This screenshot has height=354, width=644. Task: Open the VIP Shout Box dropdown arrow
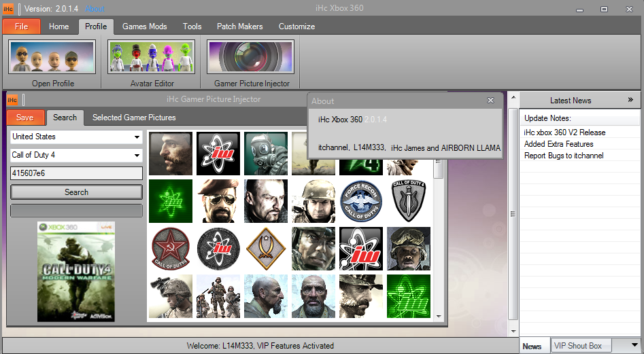634,345
